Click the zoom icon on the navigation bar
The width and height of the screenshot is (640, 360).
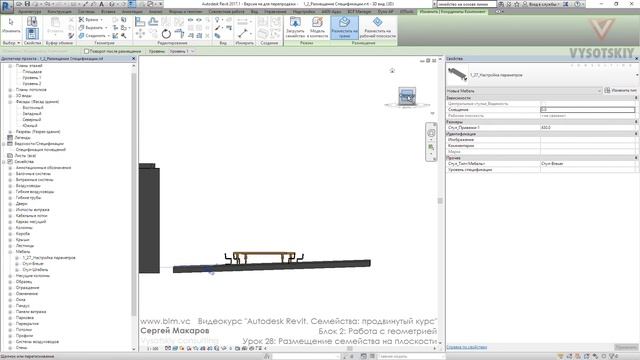[x=431, y=147]
